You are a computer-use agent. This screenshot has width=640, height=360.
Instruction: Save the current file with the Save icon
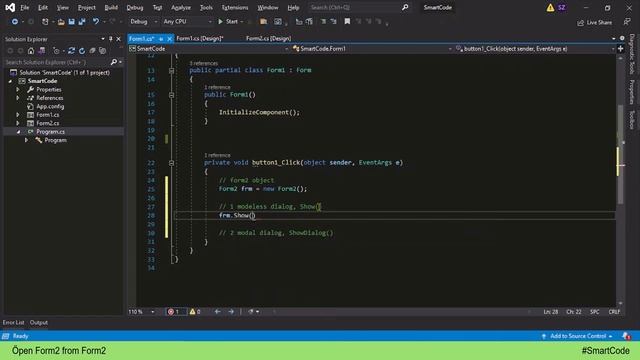71,22
